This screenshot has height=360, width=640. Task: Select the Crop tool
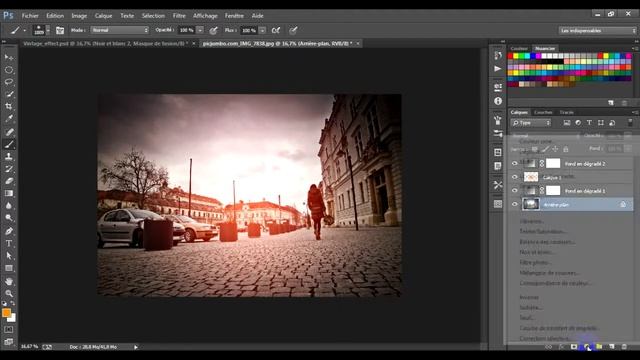point(9,107)
